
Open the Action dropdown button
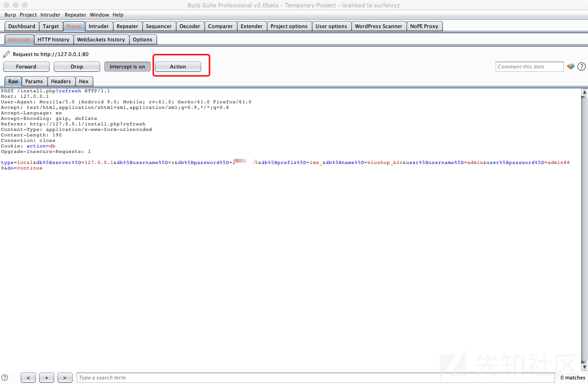pos(178,67)
